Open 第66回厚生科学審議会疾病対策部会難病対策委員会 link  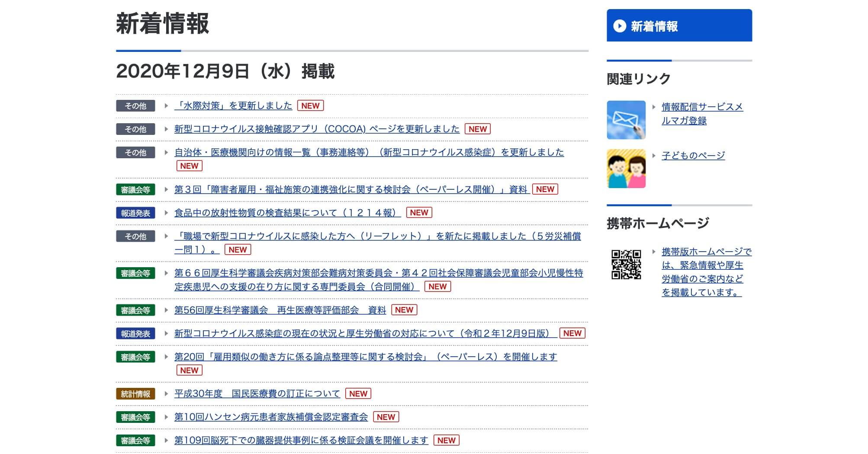pyautogui.click(x=379, y=280)
